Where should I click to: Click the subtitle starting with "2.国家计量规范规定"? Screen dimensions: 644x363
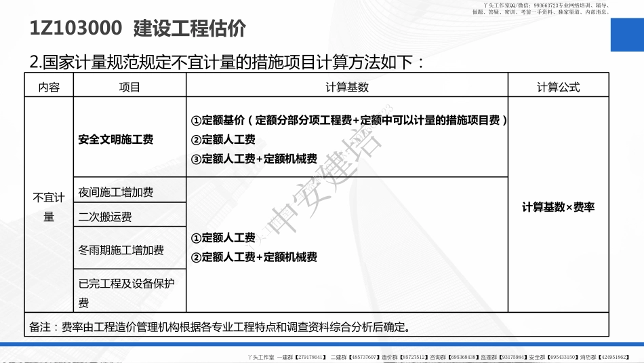(x=228, y=62)
